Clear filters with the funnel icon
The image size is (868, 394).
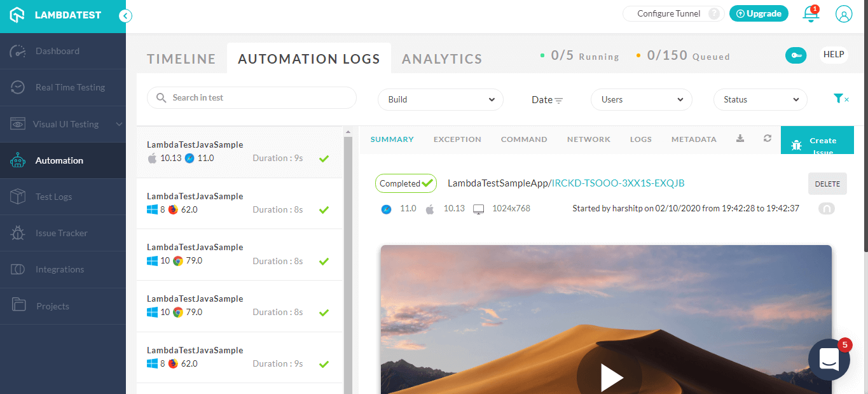(x=840, y=99)
